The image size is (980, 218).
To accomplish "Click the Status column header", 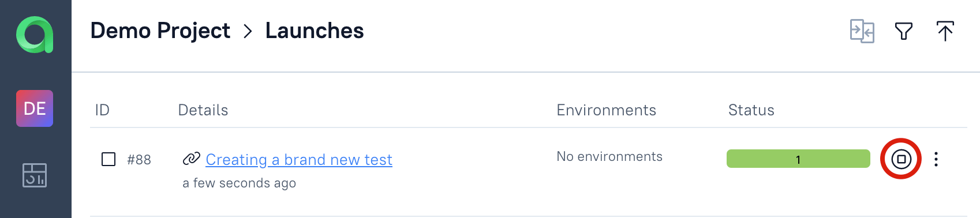I will (x=751, y=110).
